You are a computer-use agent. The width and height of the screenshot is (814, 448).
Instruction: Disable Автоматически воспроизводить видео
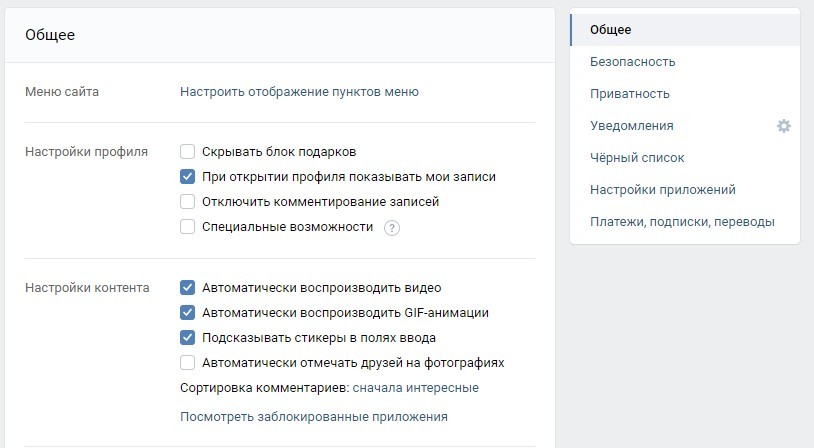tap(187, 287)
